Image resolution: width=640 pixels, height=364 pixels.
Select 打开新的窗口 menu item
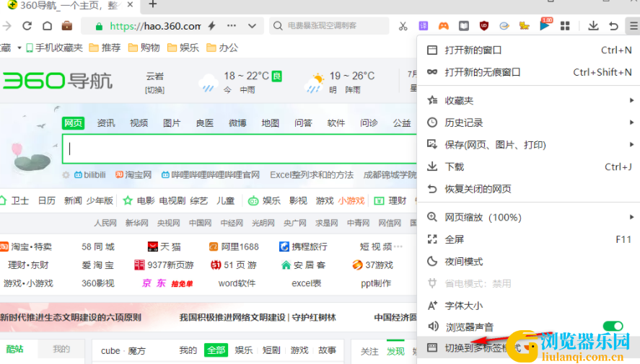point(529,50)
